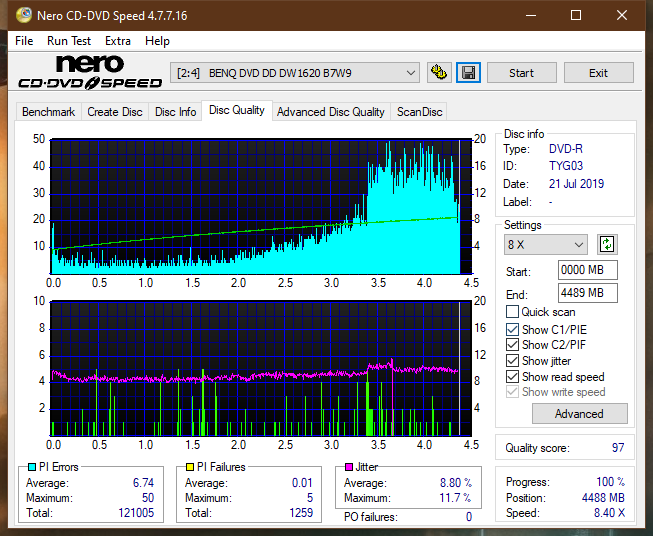
Task: Click PI Failures total value 1259
Action: point(301,513)
